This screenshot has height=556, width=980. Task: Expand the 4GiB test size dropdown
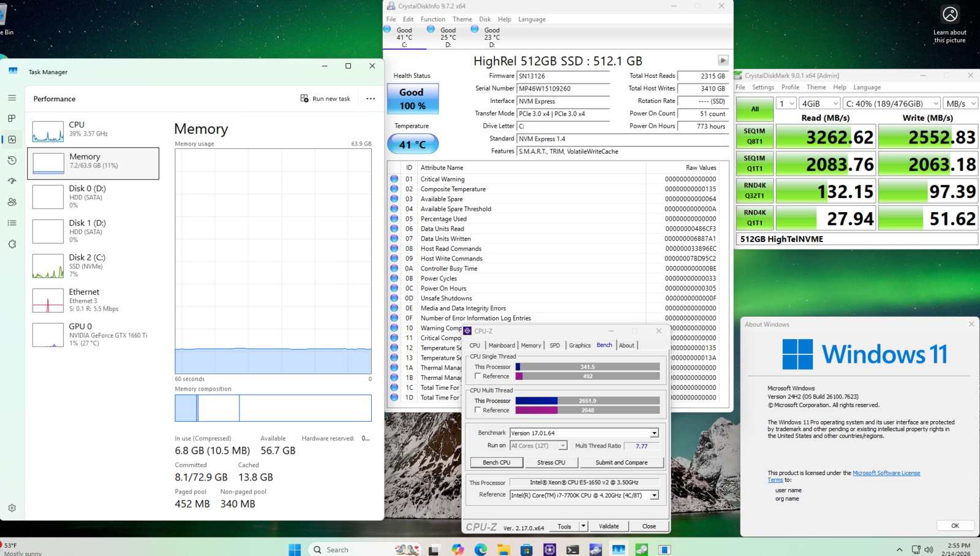(820, 104)
